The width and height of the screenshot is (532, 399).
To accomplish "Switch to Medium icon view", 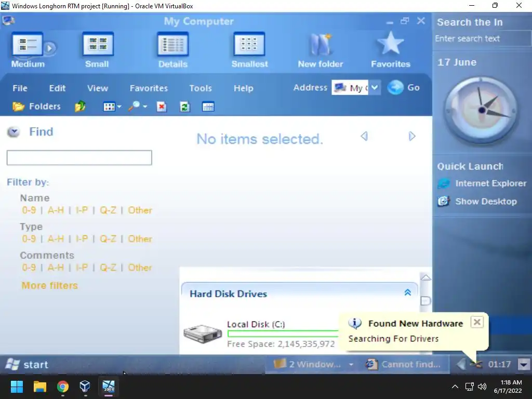I will [x=28, y=50].
